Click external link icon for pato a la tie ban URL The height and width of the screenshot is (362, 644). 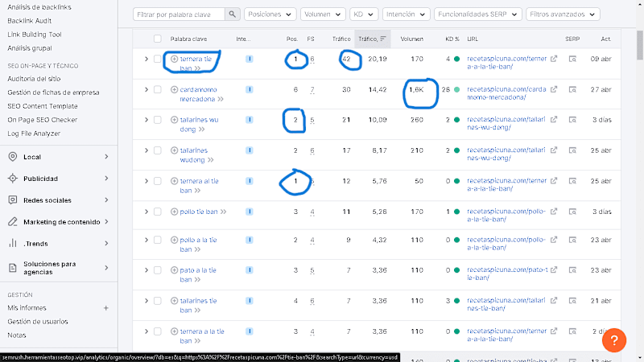tap(554, 270)
